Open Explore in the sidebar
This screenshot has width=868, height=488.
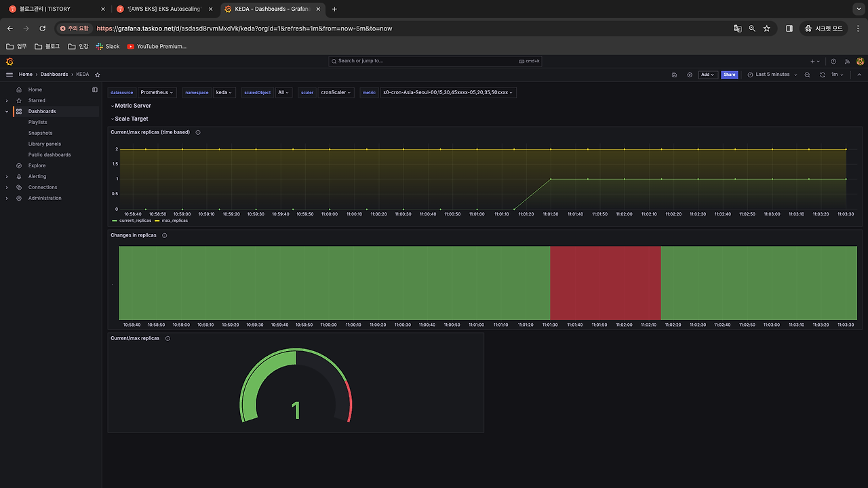(x=37, y=165)
